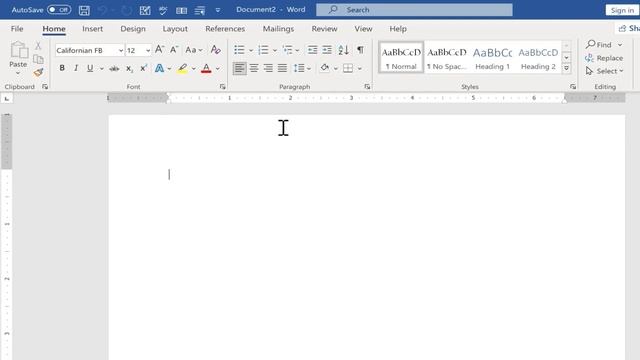Click the Numbering list icon
This screenshot has width=640, height=360.
coord(263,50)
